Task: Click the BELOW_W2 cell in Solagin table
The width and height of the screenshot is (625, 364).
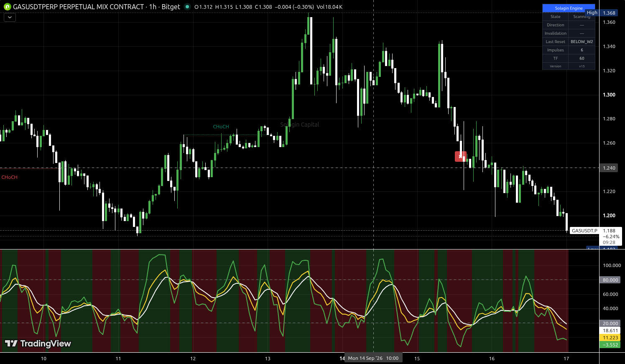Action: tap(582, 42)
